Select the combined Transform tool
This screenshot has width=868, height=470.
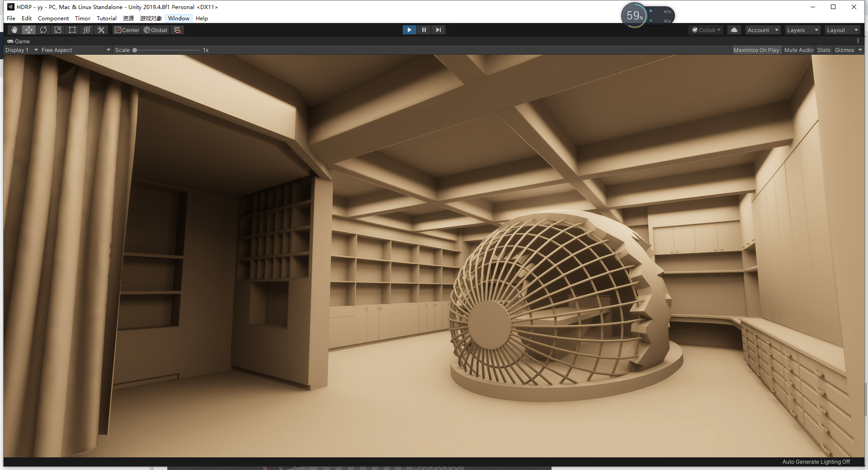(86, 30)
